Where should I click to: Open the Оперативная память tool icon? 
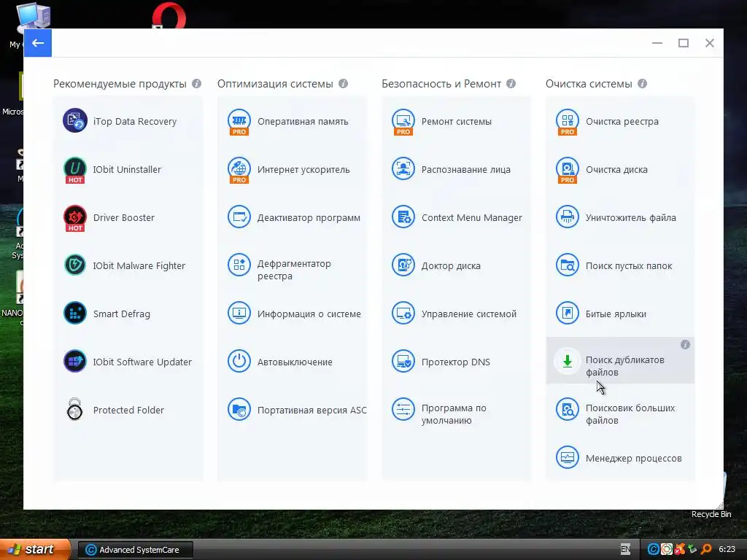239,122
